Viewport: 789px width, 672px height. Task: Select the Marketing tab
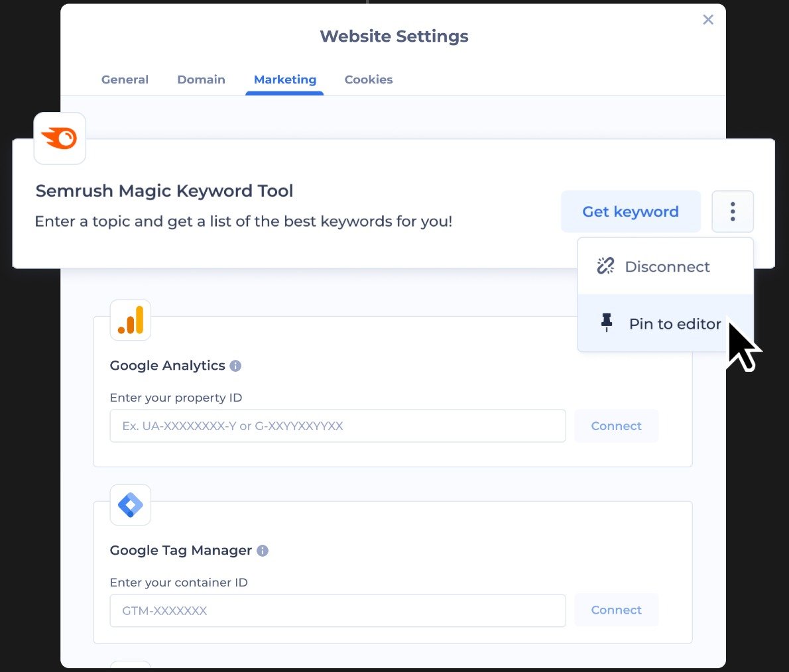click(285, 80)
